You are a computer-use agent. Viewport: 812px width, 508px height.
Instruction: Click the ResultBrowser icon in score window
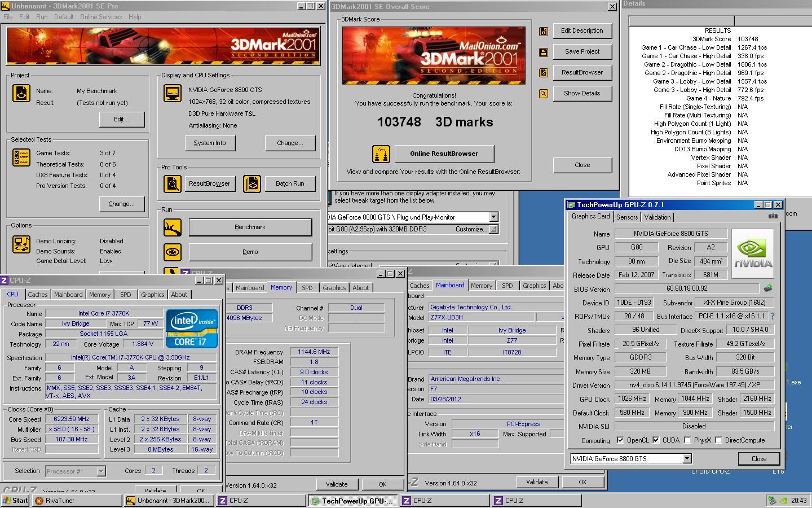pos(544,73)
